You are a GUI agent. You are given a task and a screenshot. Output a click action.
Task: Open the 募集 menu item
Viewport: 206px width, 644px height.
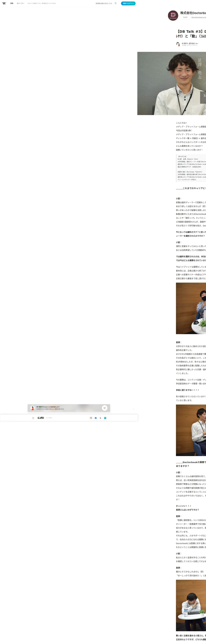pos(12,4)
